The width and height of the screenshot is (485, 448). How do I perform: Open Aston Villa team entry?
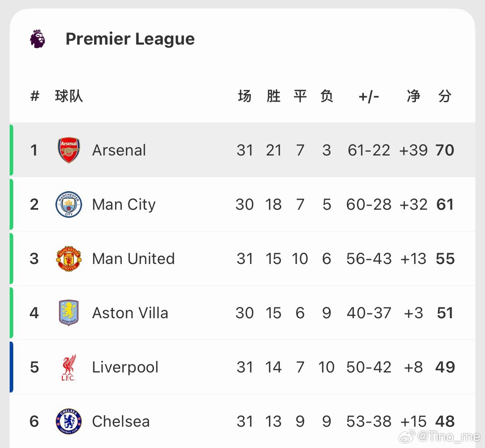[130, 313]
